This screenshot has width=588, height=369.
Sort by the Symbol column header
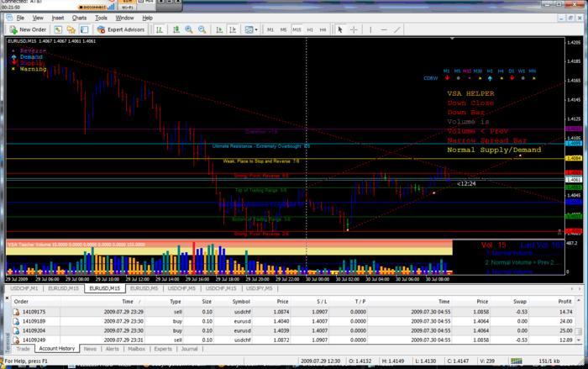pos(241,302)
